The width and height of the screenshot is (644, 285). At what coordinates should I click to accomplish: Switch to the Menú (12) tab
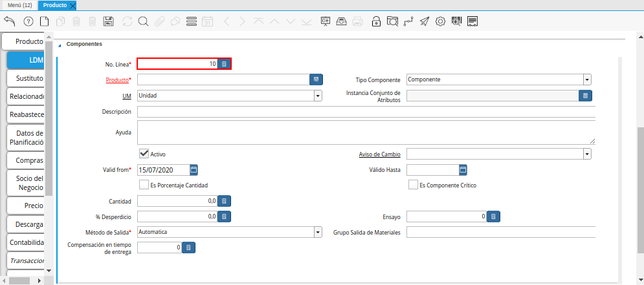[x=20, y=5]
